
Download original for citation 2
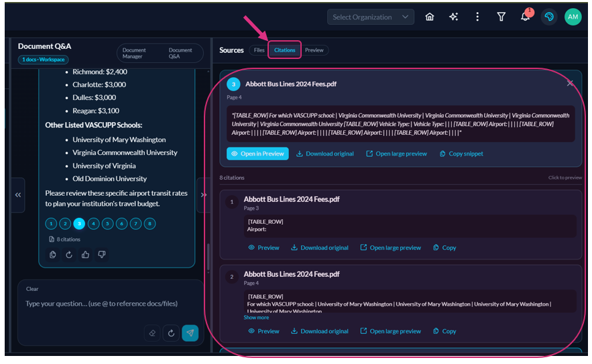(x=319, y=331)
